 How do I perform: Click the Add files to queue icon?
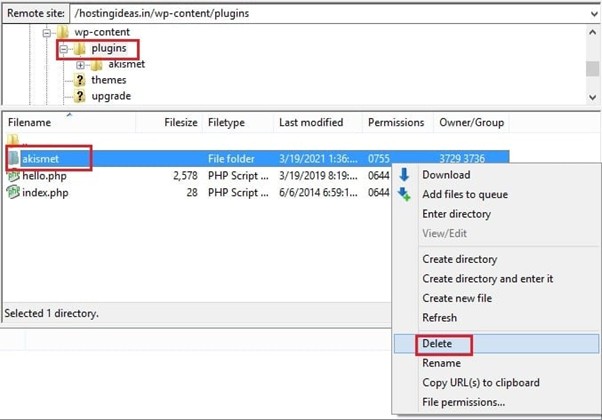405,194
